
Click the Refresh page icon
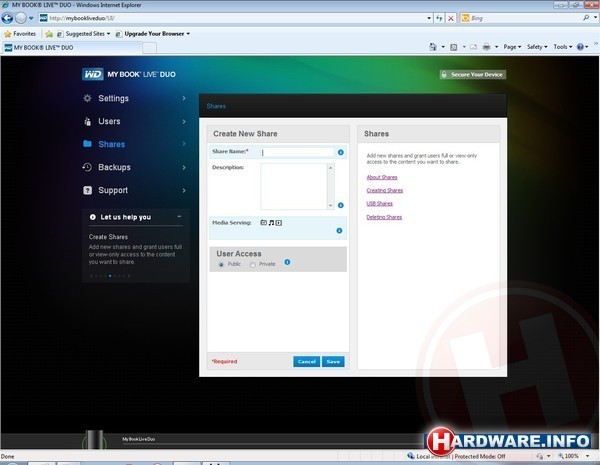coord(439,18)
